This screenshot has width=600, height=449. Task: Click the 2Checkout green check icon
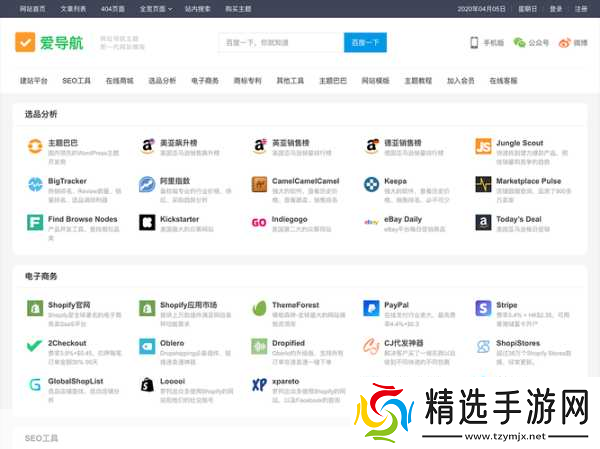click(35, 346)
